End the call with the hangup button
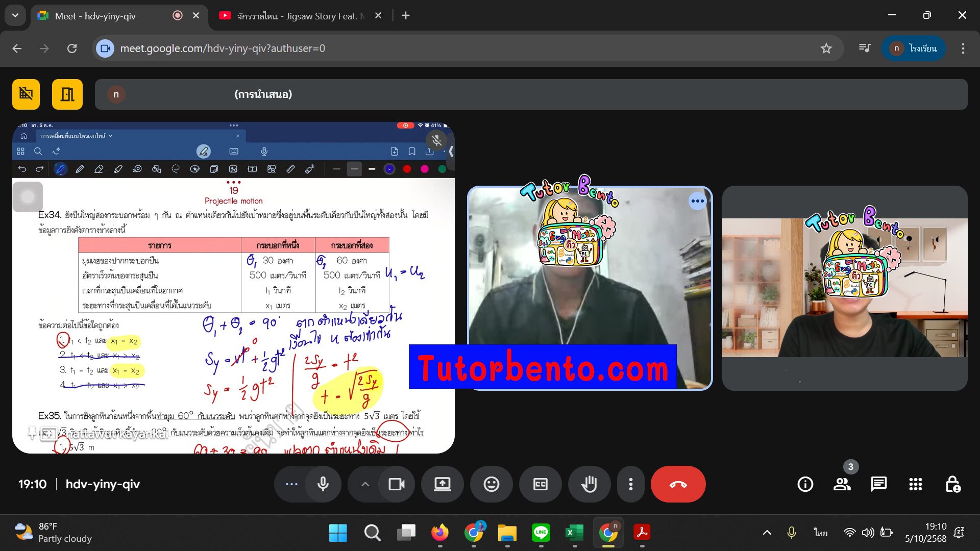Viewport: 980px width, 551px height. (678, 484)
